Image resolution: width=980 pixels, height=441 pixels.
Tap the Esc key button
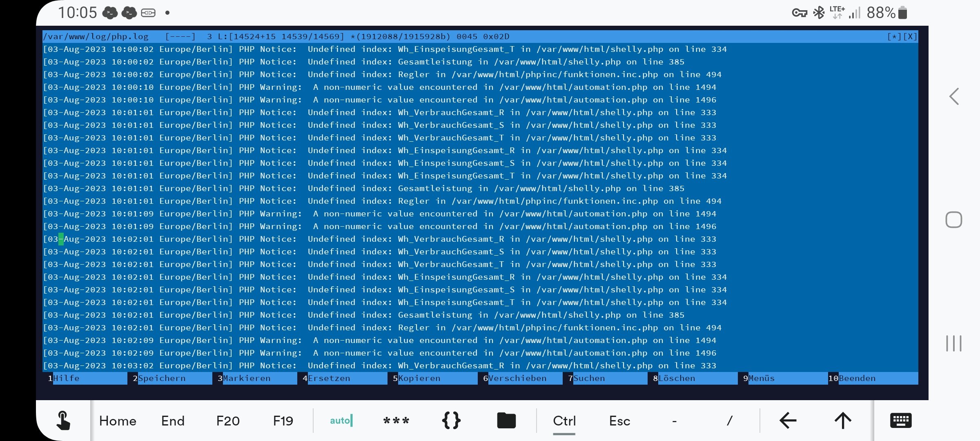pos(619,421)
